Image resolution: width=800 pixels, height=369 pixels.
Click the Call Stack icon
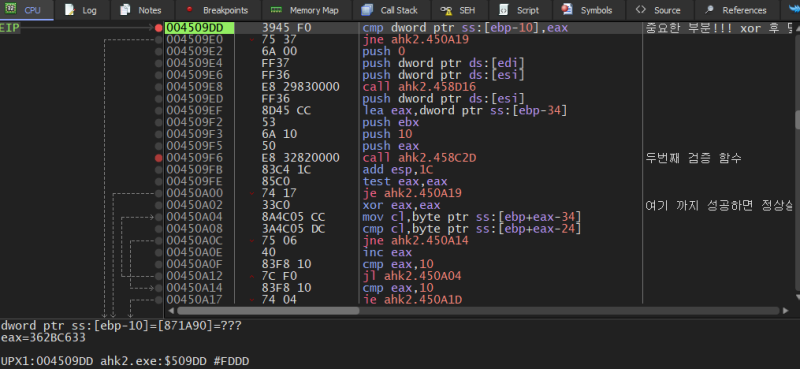[366, 10]
